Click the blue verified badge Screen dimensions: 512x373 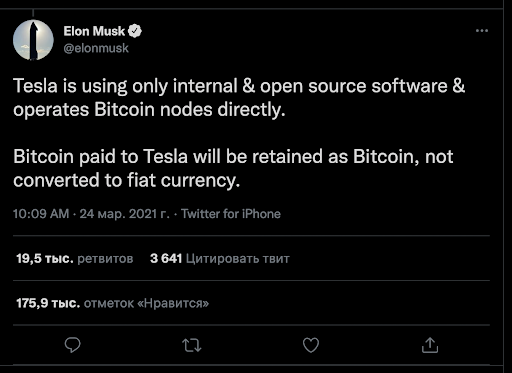click(135, 31)
